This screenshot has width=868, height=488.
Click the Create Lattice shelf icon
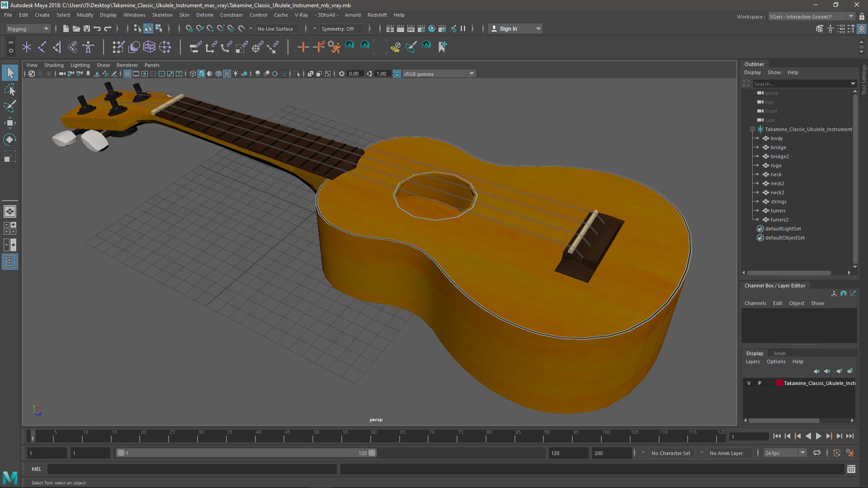(149, 47)
